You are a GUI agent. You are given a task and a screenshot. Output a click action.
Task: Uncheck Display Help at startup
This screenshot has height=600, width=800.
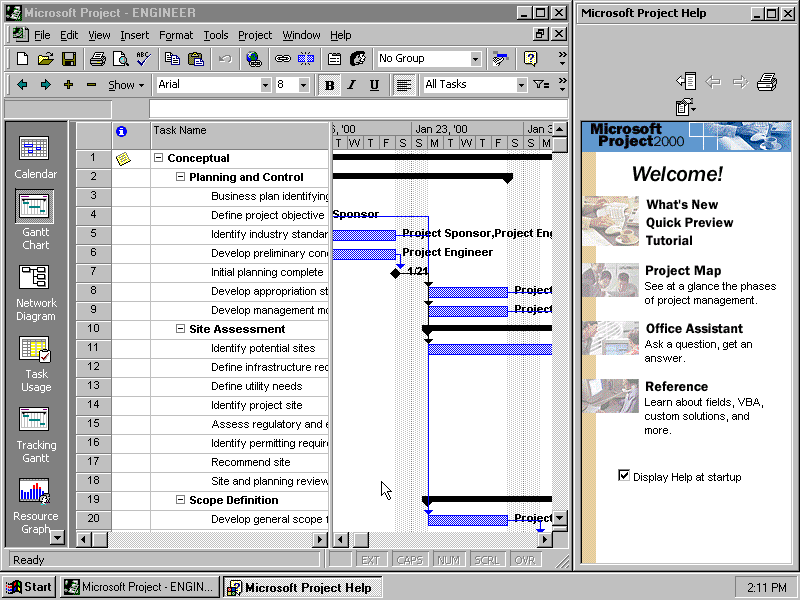[x=623, y=476]
